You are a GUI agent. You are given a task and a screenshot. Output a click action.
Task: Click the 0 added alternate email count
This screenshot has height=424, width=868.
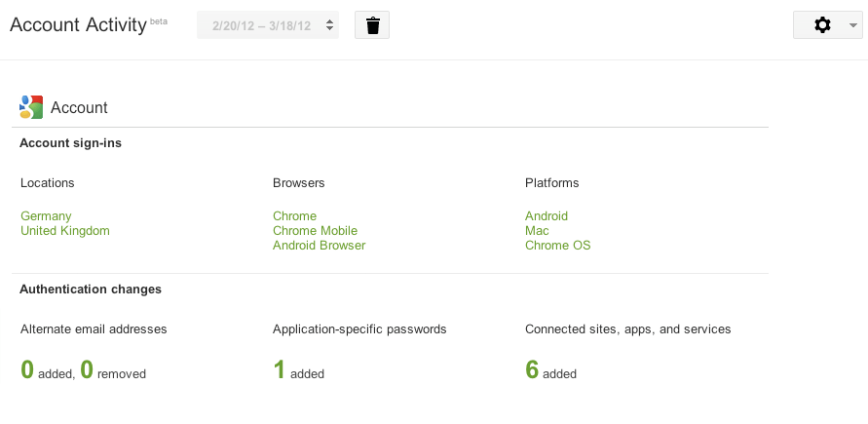click(27, 369)
